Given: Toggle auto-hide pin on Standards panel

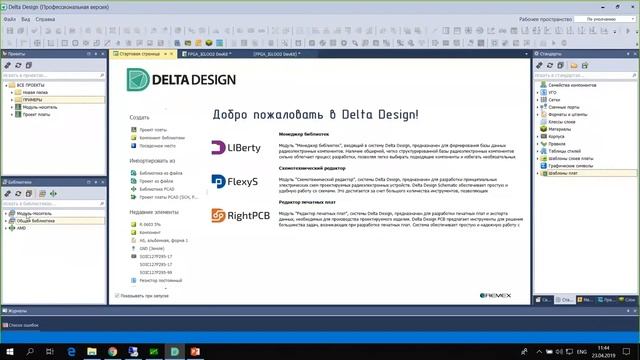Looking at the screenshot, I should pos(628,54).
